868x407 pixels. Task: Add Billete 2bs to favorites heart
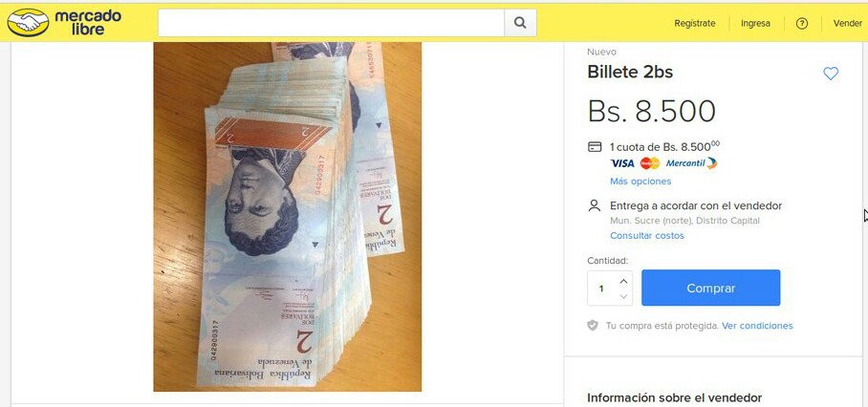click(x=831, y=73)
